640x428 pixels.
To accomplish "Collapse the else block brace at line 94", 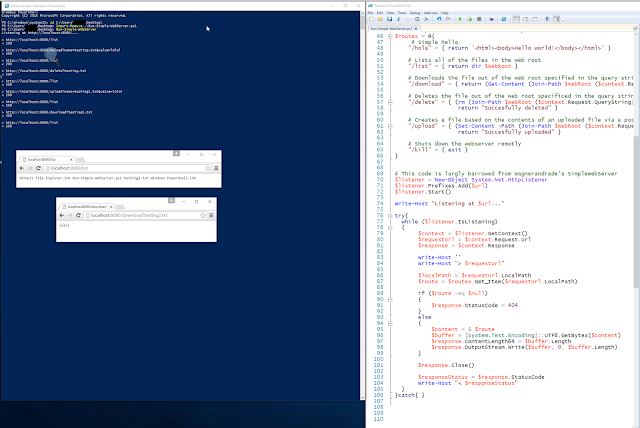I will tap(390, 323).
